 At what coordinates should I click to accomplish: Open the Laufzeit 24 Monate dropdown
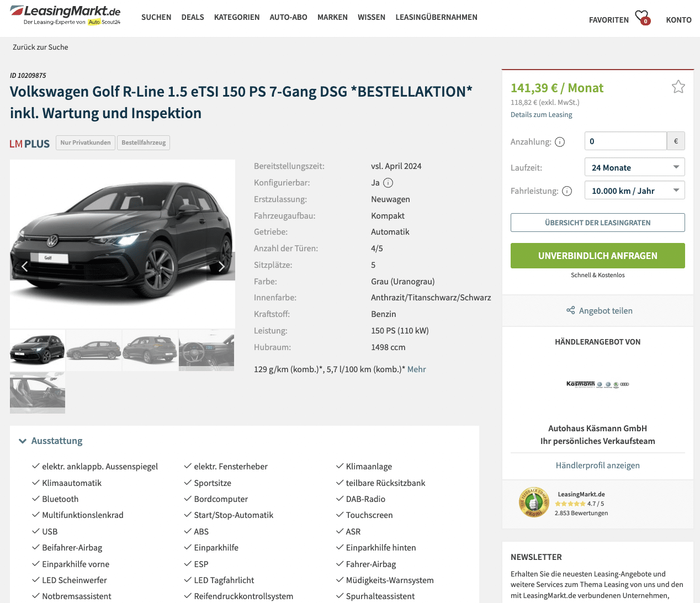(x=634, y=167)
